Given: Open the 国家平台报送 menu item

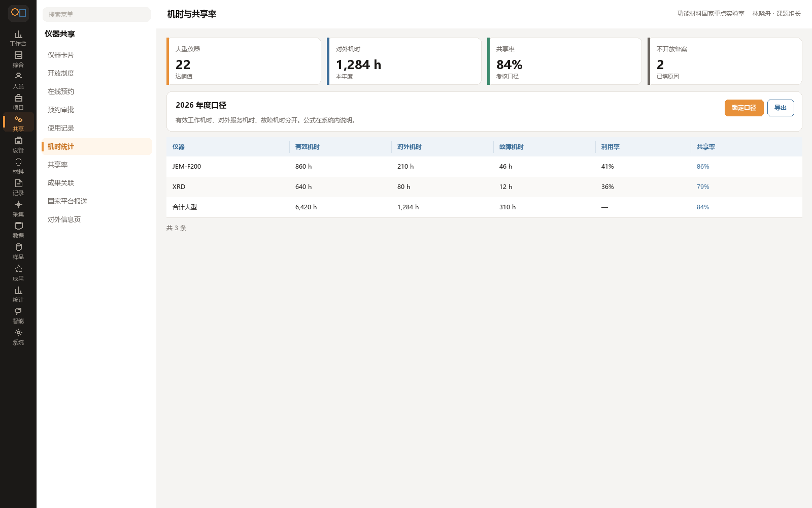Looking at the screenshot, I should [x=96, y=201].
